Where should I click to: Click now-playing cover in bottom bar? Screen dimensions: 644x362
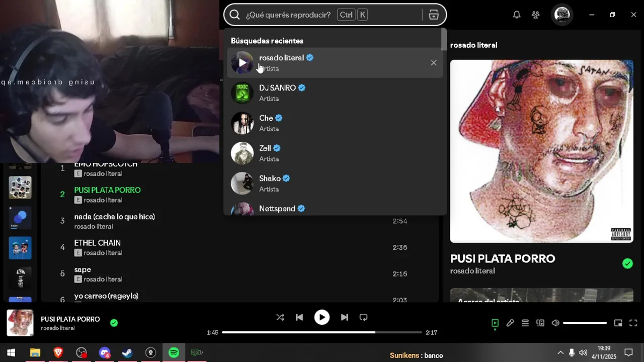click(20, 323)
